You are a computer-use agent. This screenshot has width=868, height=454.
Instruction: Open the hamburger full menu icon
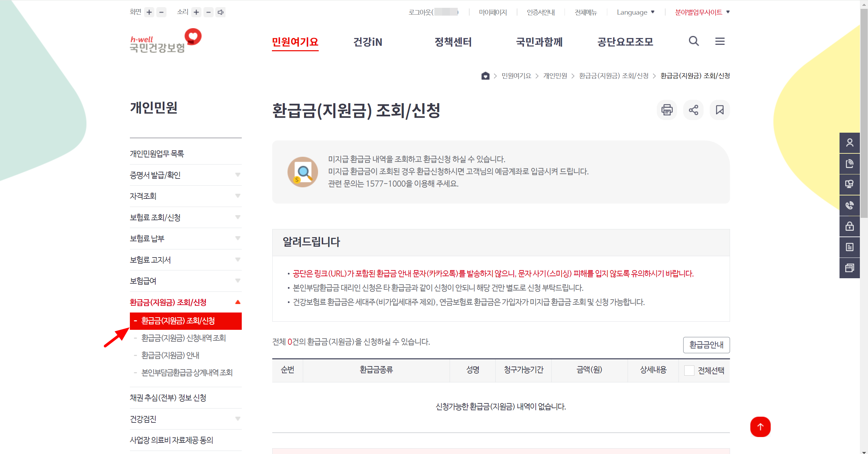(x=720, y=41)
